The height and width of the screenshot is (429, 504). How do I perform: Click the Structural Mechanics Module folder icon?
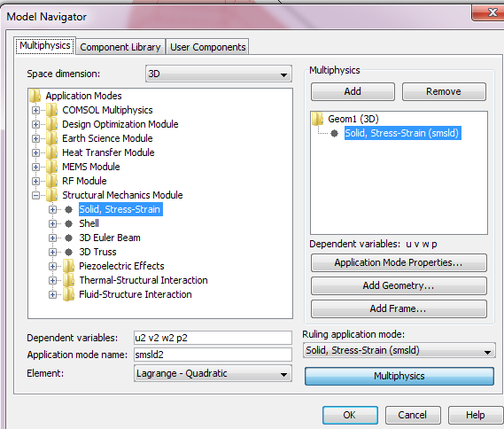tap(51, 195)
